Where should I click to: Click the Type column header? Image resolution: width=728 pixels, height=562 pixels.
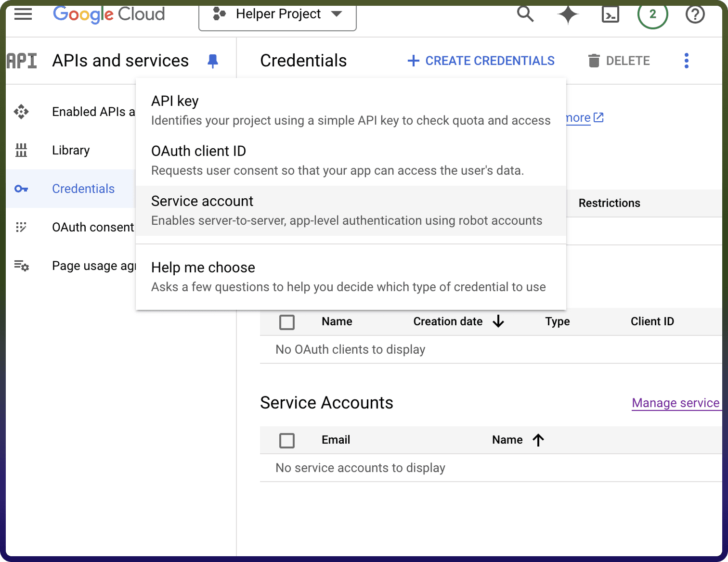point(558,321)
